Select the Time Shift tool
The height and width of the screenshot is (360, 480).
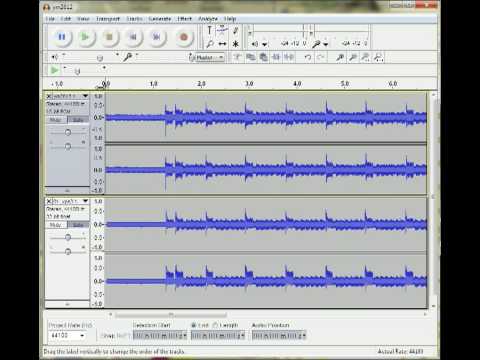tap(222, 44)
